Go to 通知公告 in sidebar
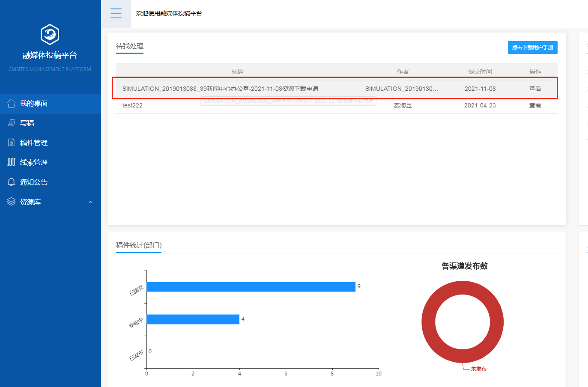 coord(34,182)
